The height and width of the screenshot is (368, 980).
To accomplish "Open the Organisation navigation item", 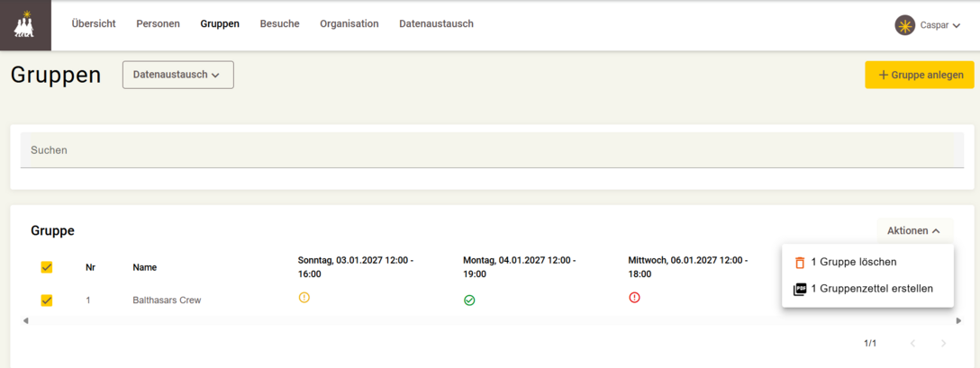I will pyautogui.click(x=349, y=23).
